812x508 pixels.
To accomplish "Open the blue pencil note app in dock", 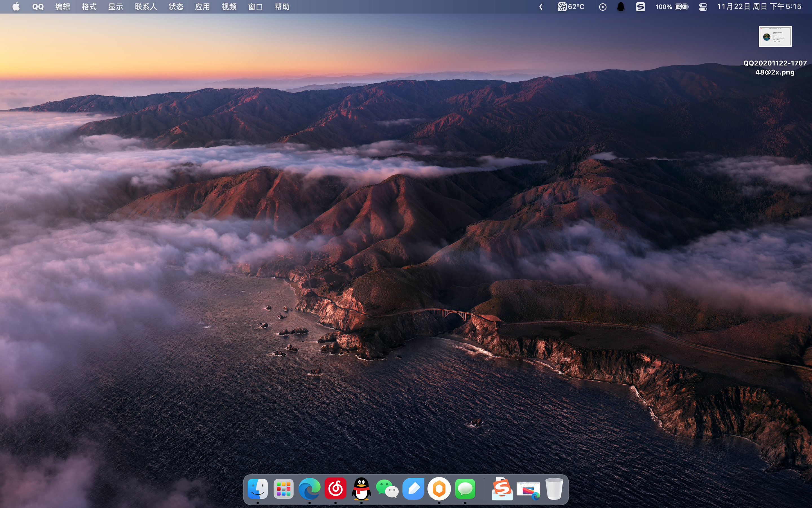I will click(x=413, y=489).
